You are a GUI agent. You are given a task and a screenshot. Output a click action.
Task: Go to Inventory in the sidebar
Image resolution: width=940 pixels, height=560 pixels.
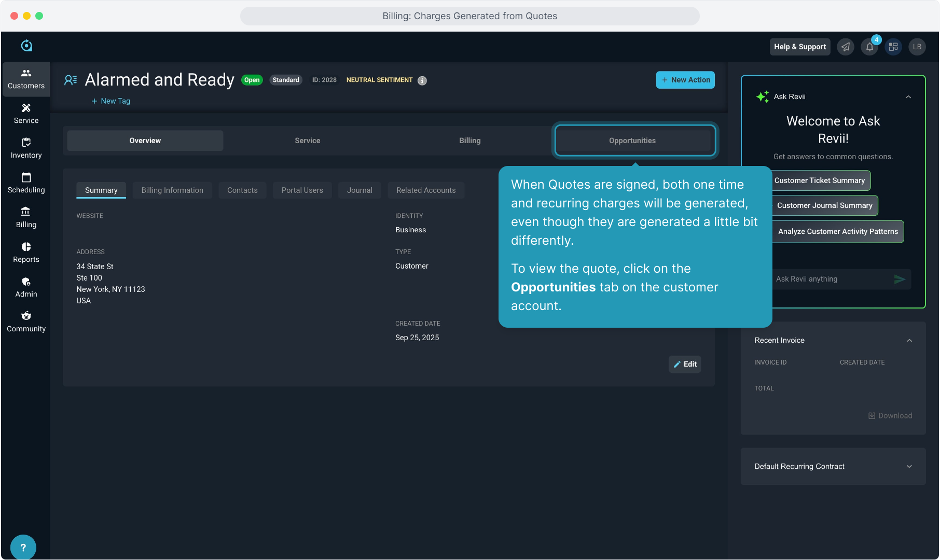point(26,148)
